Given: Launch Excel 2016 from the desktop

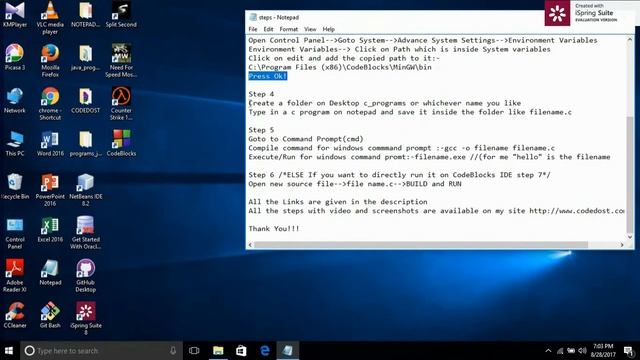Looking at the screenshot, I should click(50, 229).
